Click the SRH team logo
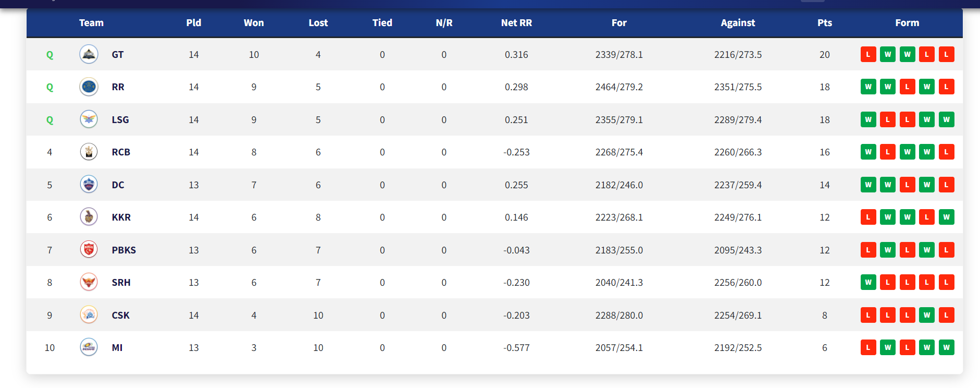Viewport: 980px width, 388px height. [89, 282]
